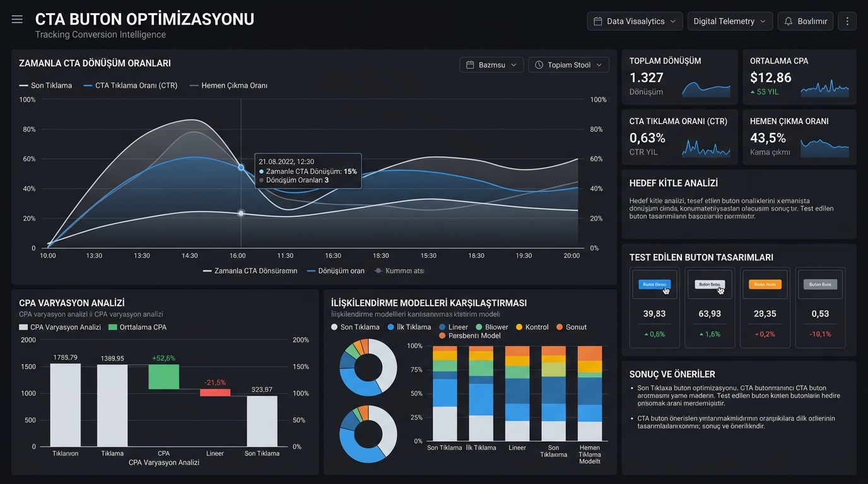868x484 pixels.
Task: Select the white button design card 63,93
Action: click(x=710, y=308)
